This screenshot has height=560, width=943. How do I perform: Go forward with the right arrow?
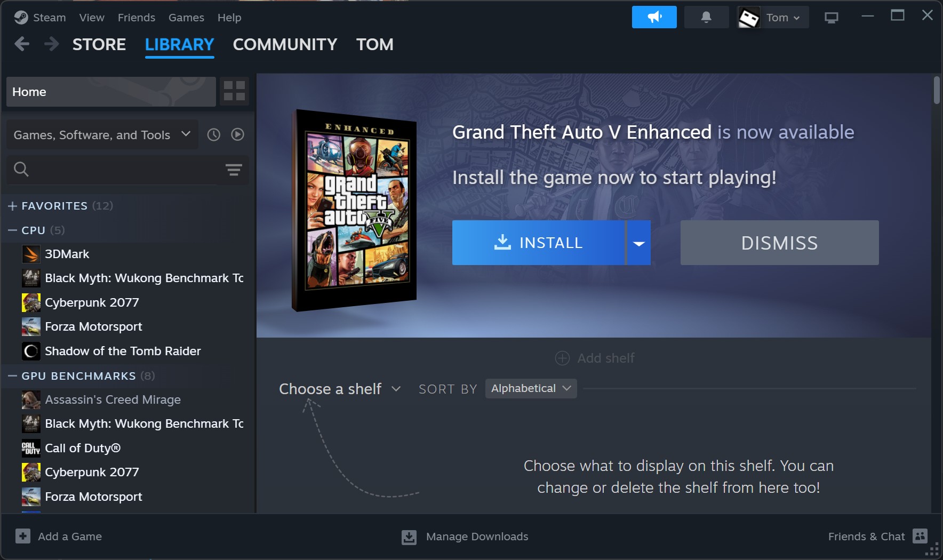tap(51, 44)
